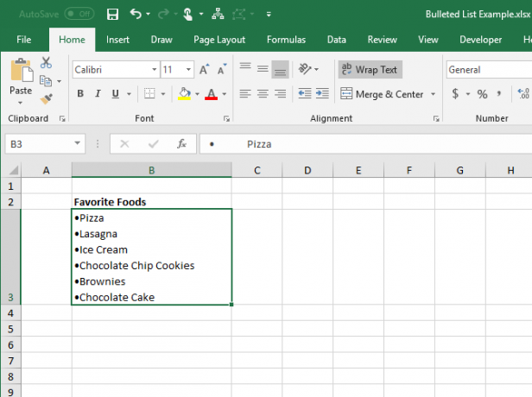This screenshot has height=397, width=532.
Task: Toggle Bottom Align button
Action: (x=280, y=70)
